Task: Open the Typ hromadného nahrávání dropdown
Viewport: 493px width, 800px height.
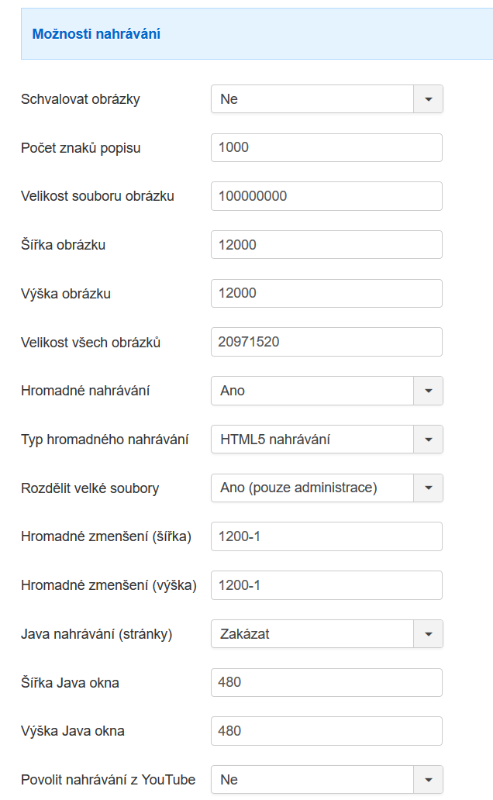Action: click(327, 439)
